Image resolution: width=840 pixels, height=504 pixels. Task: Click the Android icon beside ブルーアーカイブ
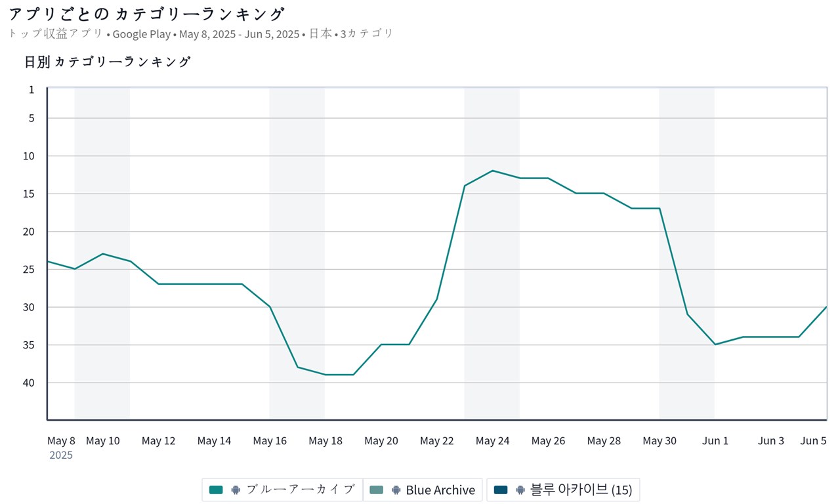click(x=236, y=490)
